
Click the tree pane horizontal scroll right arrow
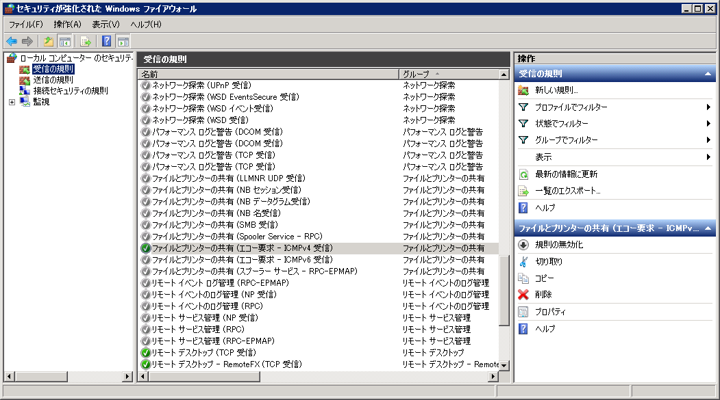pos(127,377)
